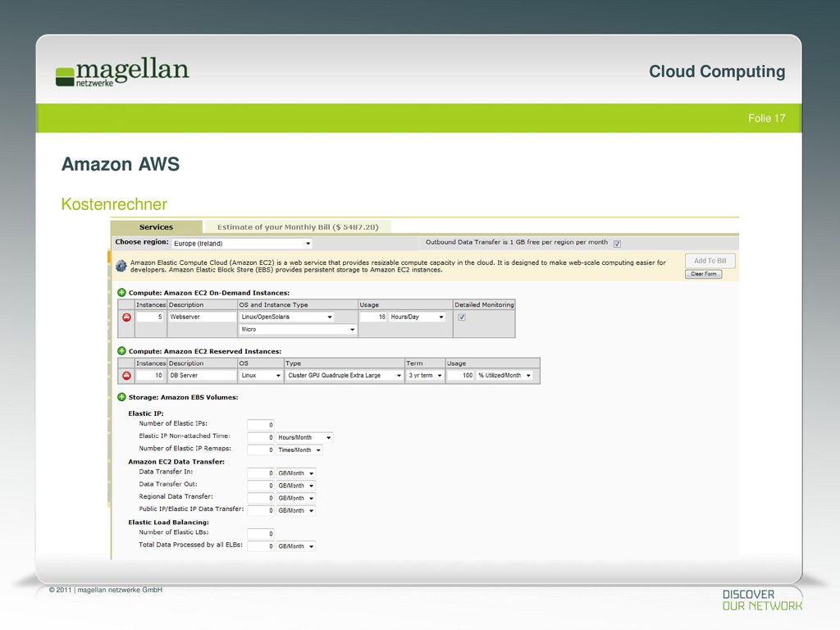The height and width of the screenshot is (630, 840).
Task: Click the green plus for Reserved Instances
Action: [121, 351]
